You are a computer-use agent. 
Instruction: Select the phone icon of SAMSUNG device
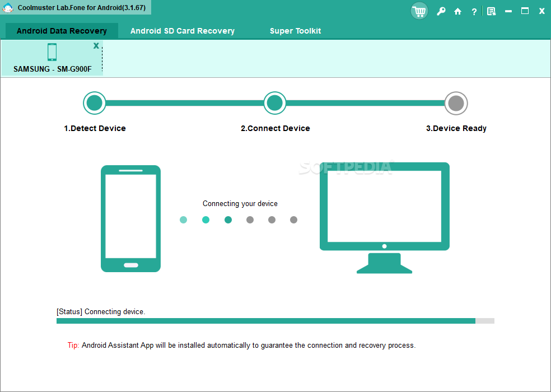pyautogui.click(x=52, y=52)
